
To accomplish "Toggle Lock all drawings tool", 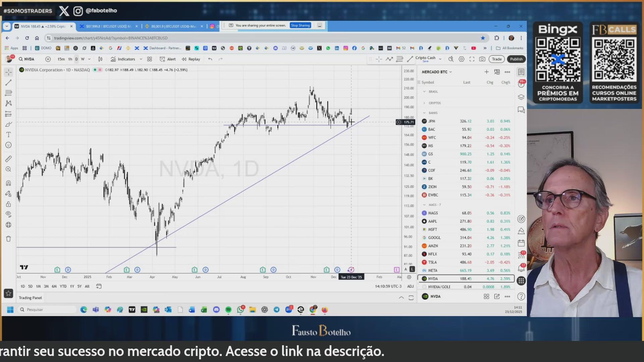I will click(9, 204).
